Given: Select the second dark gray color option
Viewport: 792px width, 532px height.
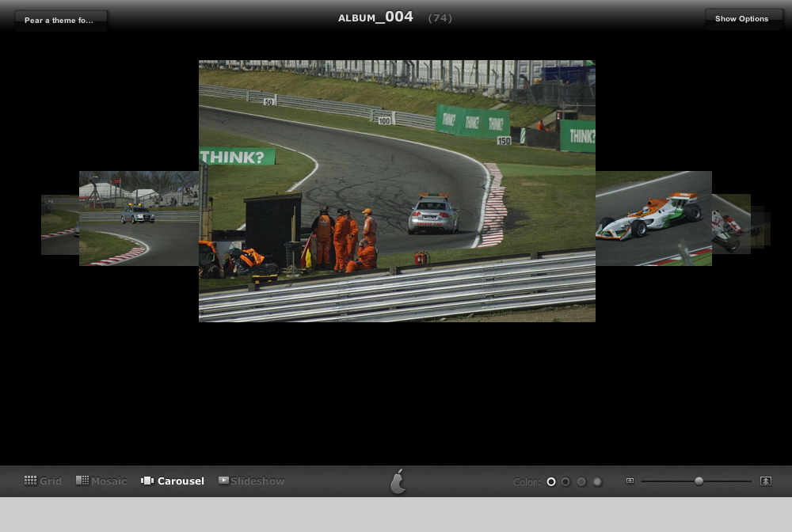Looking at the screenshot, I should [565, 482].
